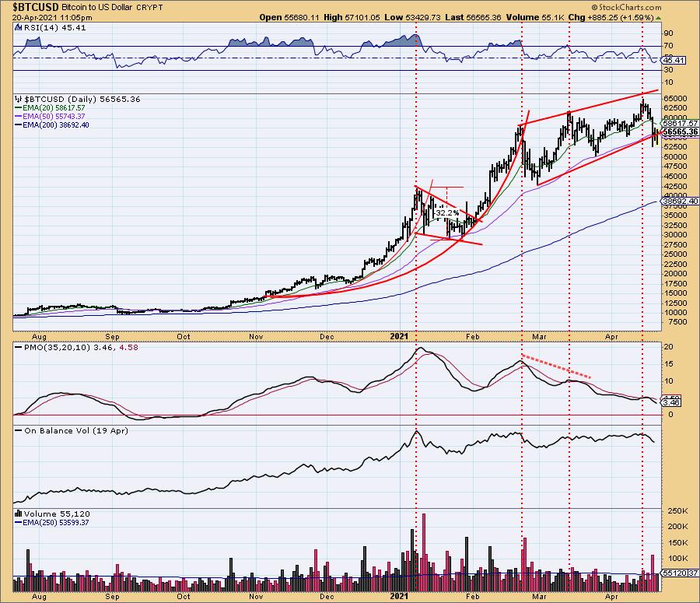Click the Volume 55.1K header value
700x603 pixels.
[535, 17]
